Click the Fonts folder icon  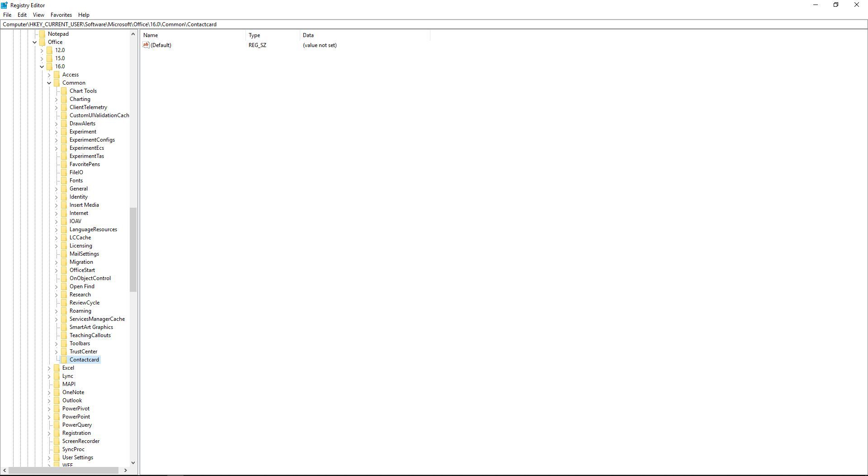point(64,181)
